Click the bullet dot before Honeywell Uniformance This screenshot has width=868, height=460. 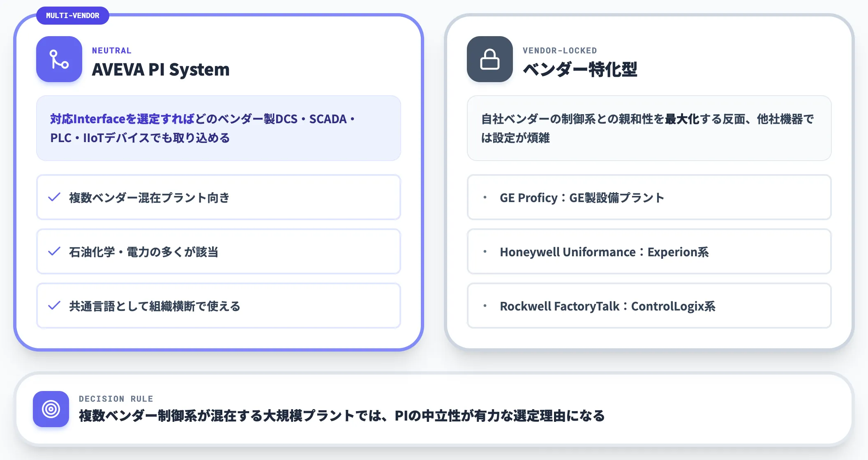coord(485,251)
